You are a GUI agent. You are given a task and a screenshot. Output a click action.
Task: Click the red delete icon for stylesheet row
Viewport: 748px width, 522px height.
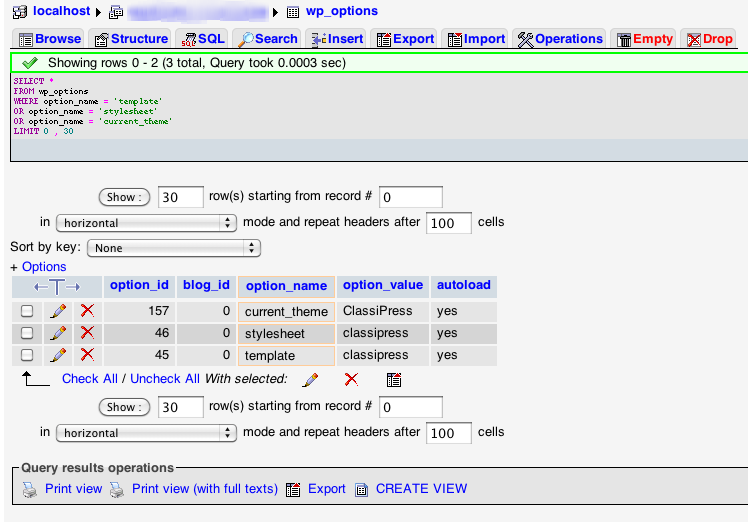tap(87, 333)
